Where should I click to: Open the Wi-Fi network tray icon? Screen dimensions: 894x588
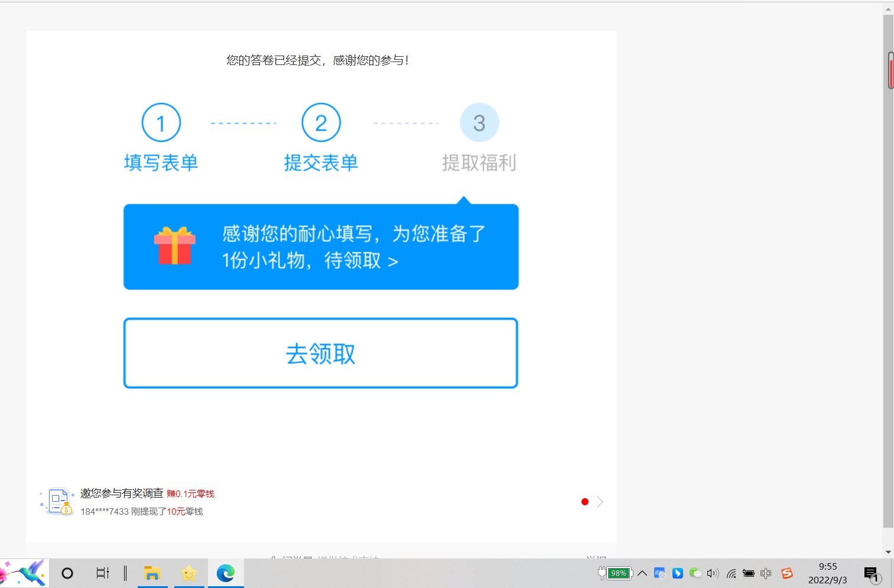point(732,573)
